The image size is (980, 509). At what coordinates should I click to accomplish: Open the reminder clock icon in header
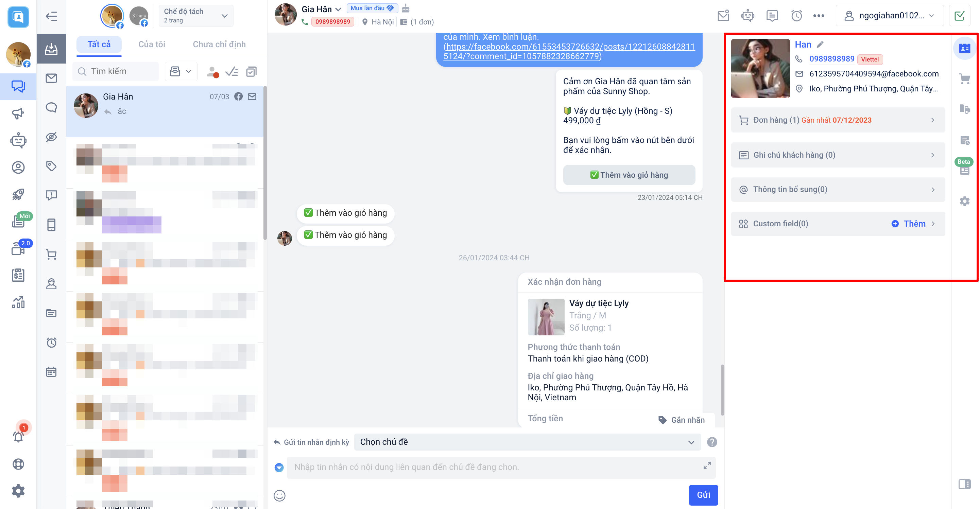point(796,16)
